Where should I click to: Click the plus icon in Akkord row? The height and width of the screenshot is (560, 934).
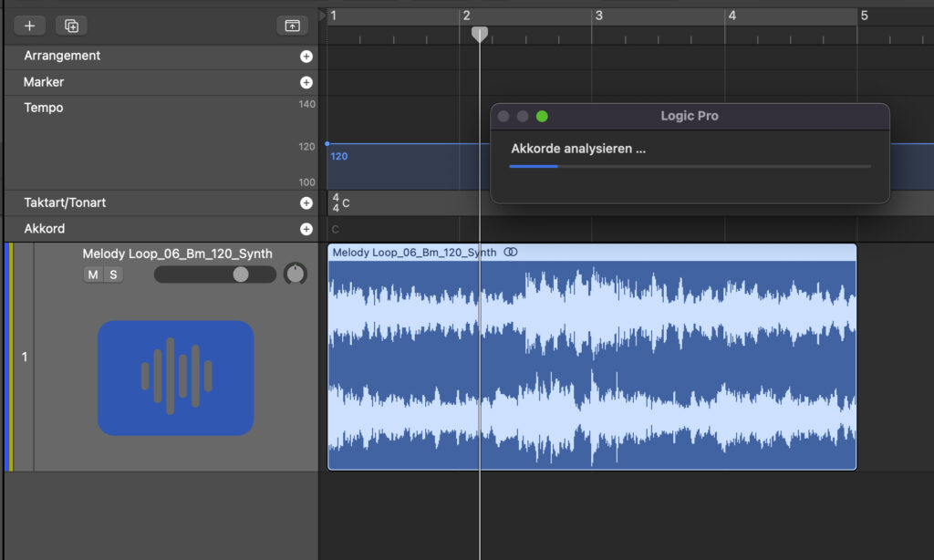(306, 229)
